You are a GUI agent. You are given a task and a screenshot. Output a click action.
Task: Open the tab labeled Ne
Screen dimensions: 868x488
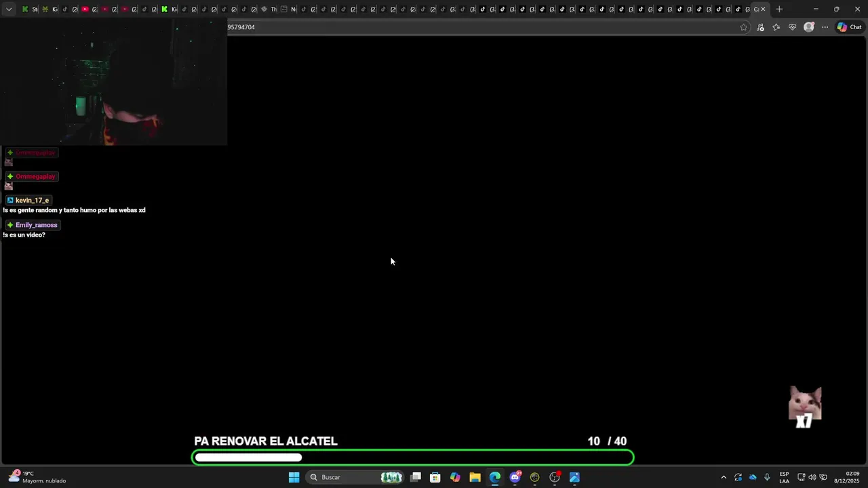tap(289, 9)
